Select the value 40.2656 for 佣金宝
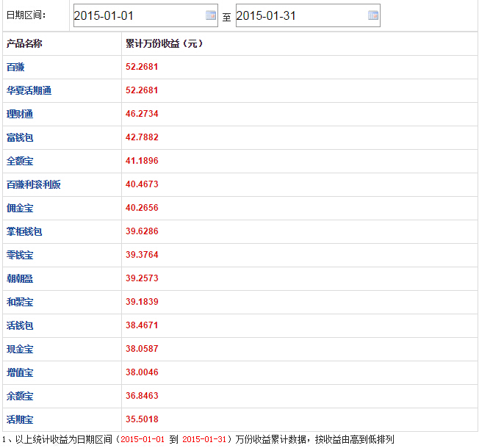This screenshot has height=448, width=479. pyautogui.click(x=142, y=208)
